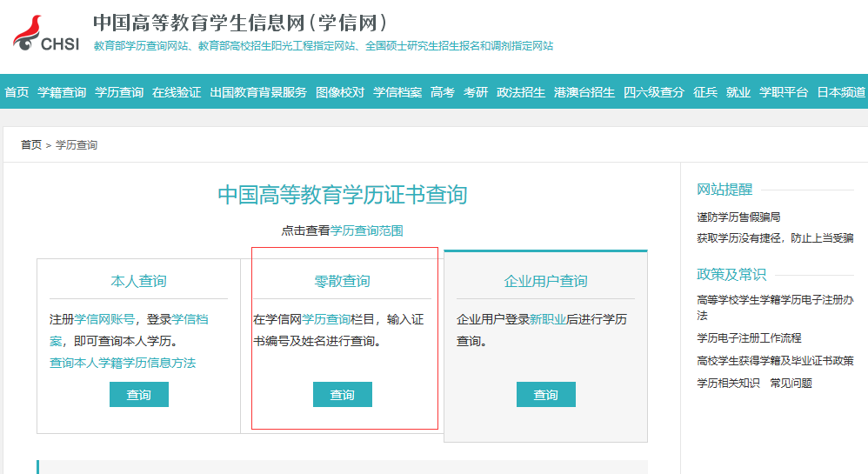
Task: Go to 出国教育背景服务 page
Action: pos(258,92)
